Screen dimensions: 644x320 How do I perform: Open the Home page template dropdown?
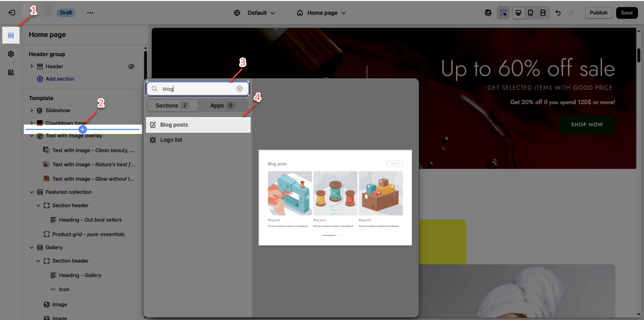[x=322, y=13]
